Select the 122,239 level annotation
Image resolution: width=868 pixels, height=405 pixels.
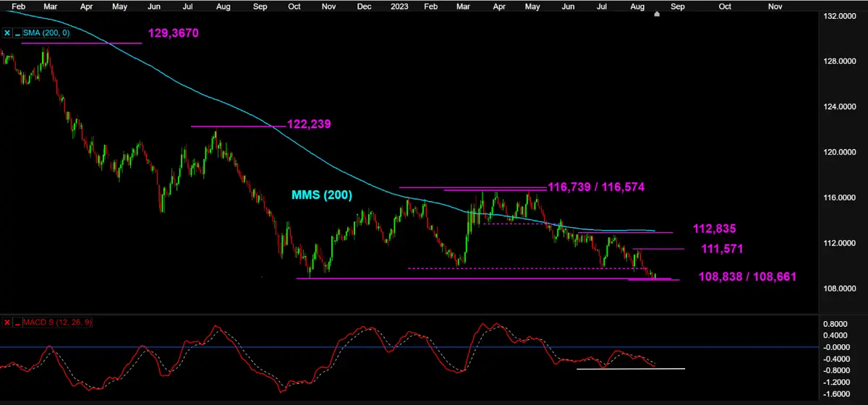[309, 124]
